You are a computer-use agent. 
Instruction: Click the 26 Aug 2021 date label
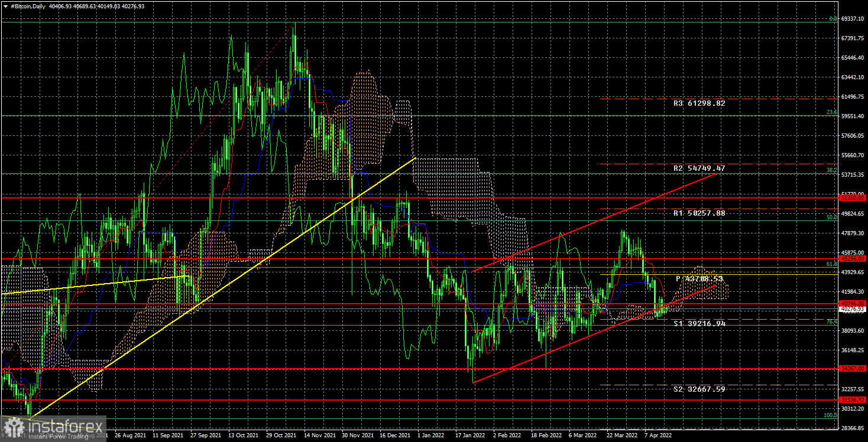coord(129,435)
